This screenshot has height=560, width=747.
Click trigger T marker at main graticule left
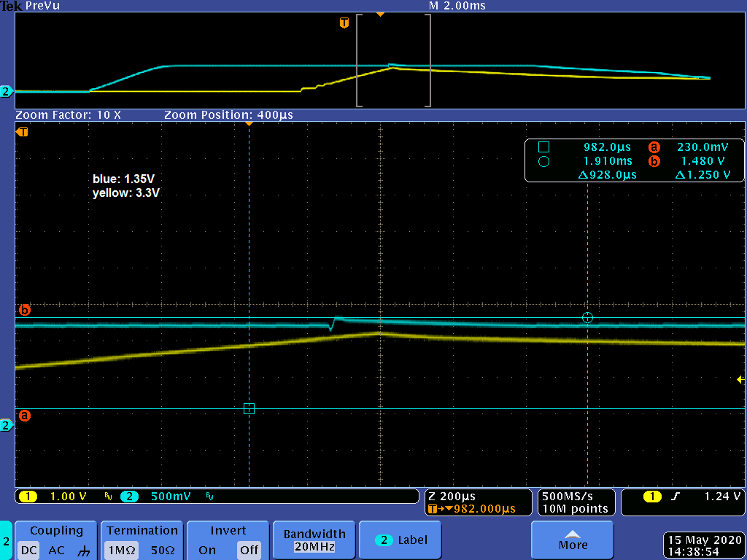click(22, 132)
